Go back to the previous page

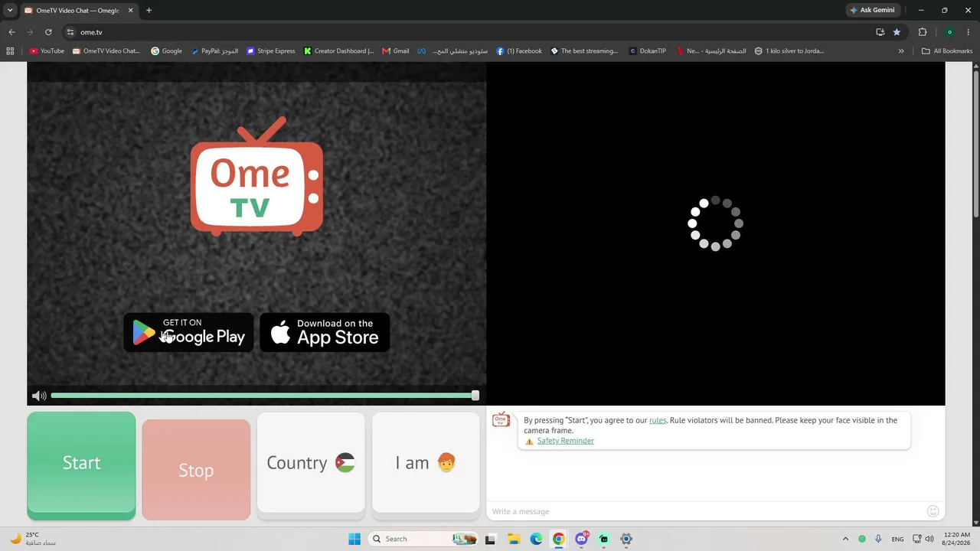coord(11,32)
